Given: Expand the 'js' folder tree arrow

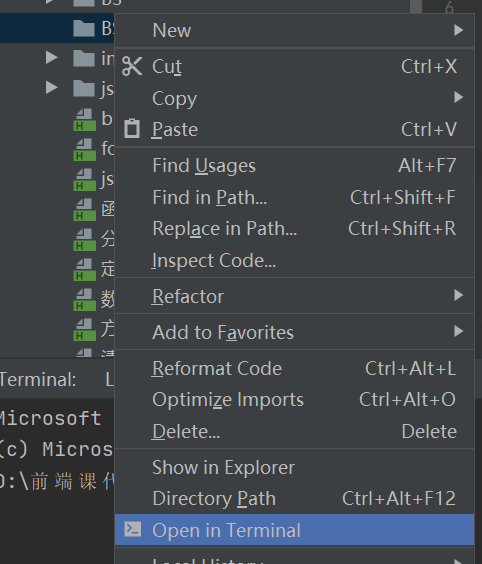Looking at the screenshot, I should (x=52, y=87).
